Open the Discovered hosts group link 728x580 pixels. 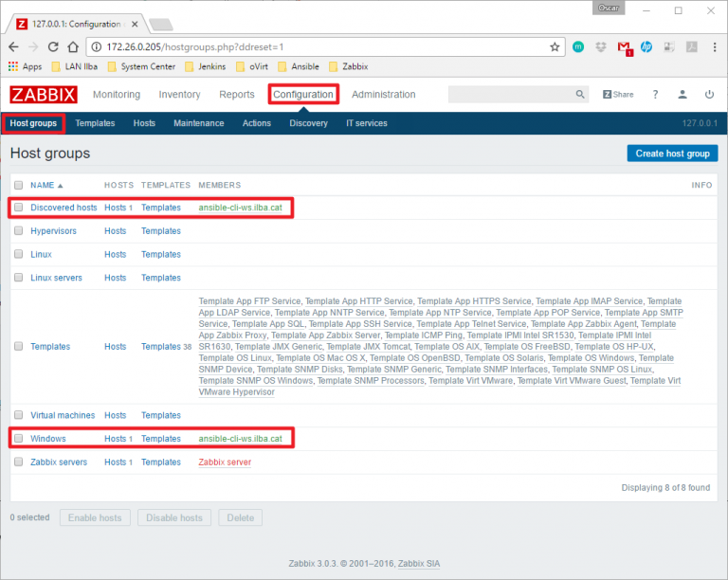tap(64, 208)
